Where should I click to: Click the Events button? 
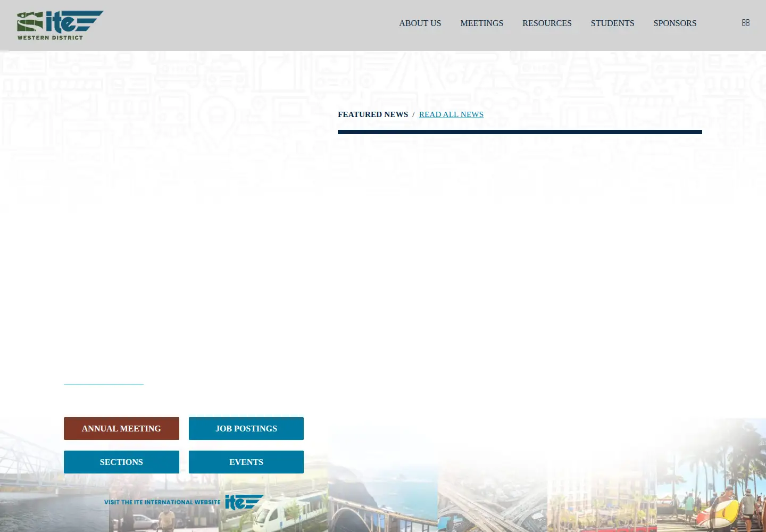[246, 462]
